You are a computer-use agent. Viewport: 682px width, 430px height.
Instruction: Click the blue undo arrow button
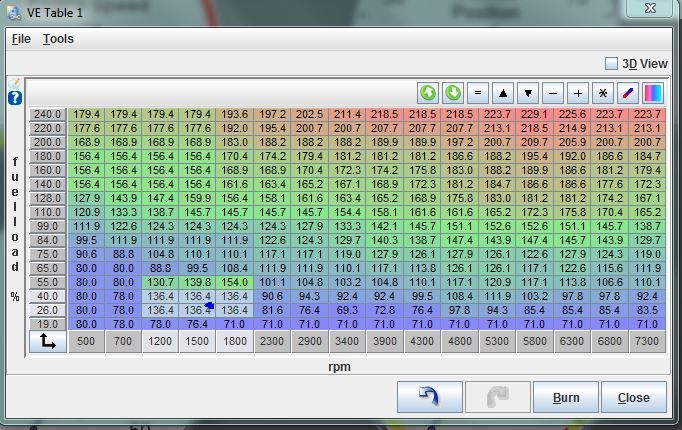(429, 397)
